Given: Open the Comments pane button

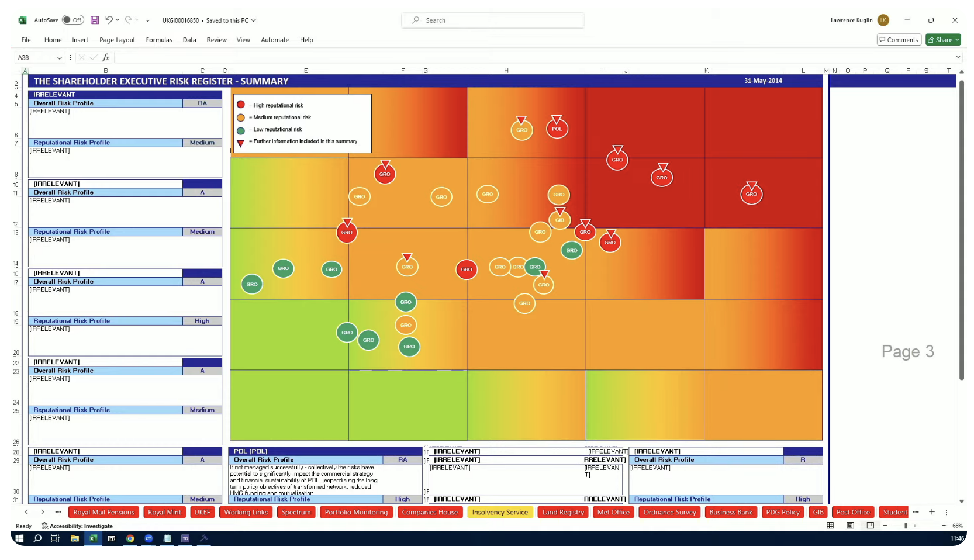Looking at the screenshot, I should 899,40.
